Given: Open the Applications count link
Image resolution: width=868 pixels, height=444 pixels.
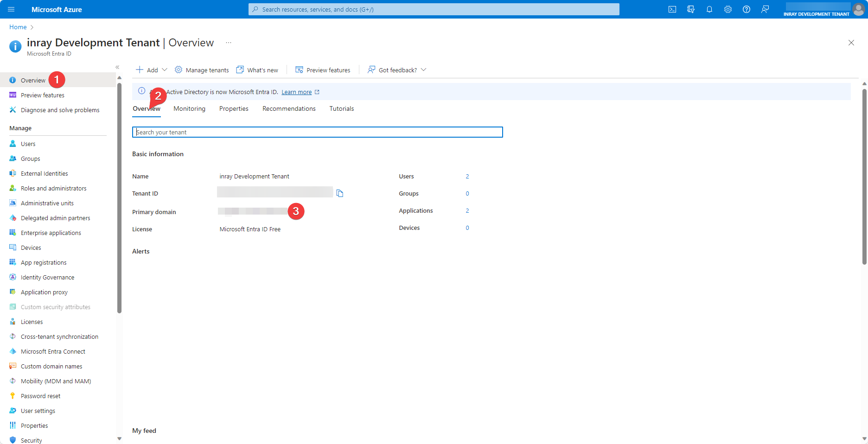Looking at the screenshot, I should (467, 211).
